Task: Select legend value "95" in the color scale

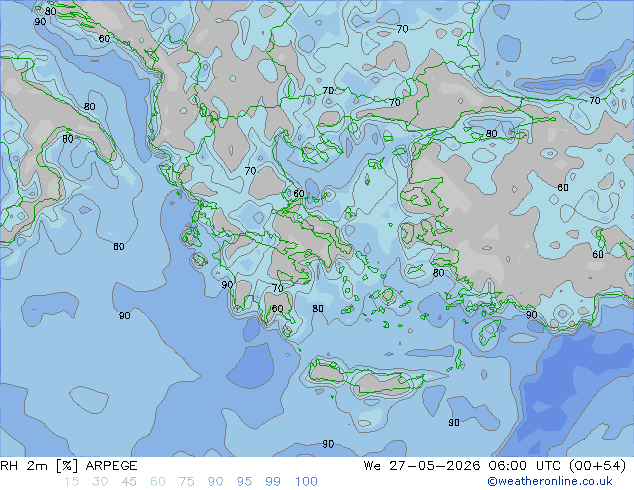Action: (x=244, y=482)
